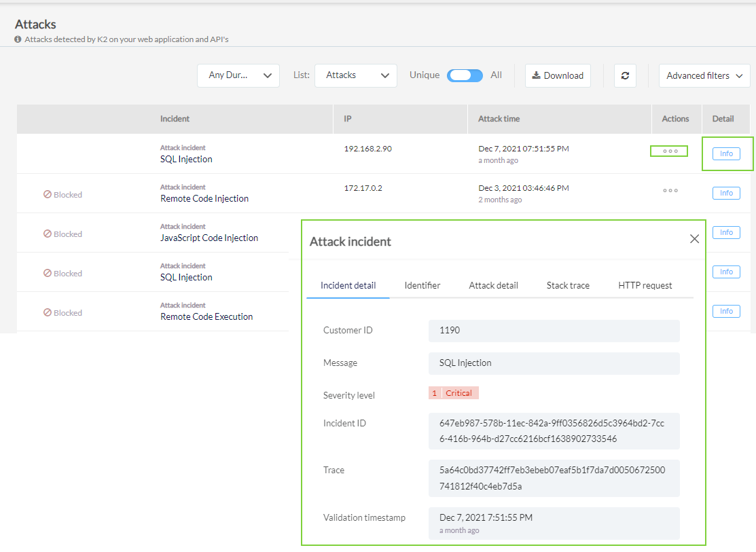Screen dimensions: 756x552
Task: Click the Download button
Action: (558, 75)
